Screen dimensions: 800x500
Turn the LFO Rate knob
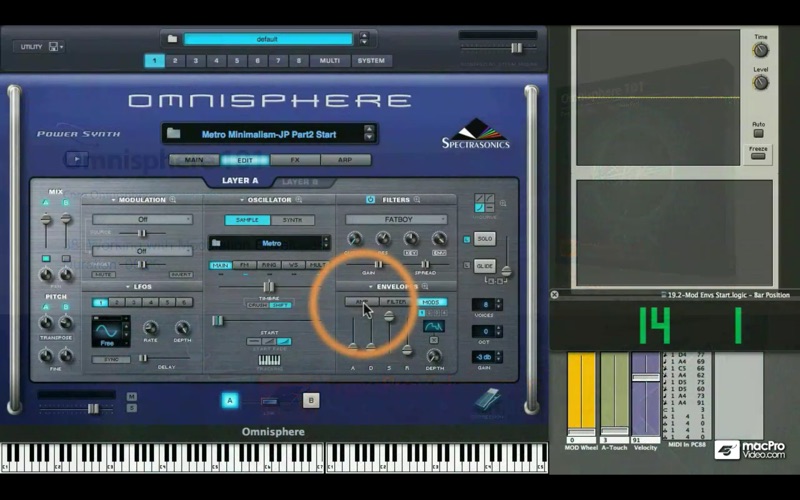(x=150, y=328)
